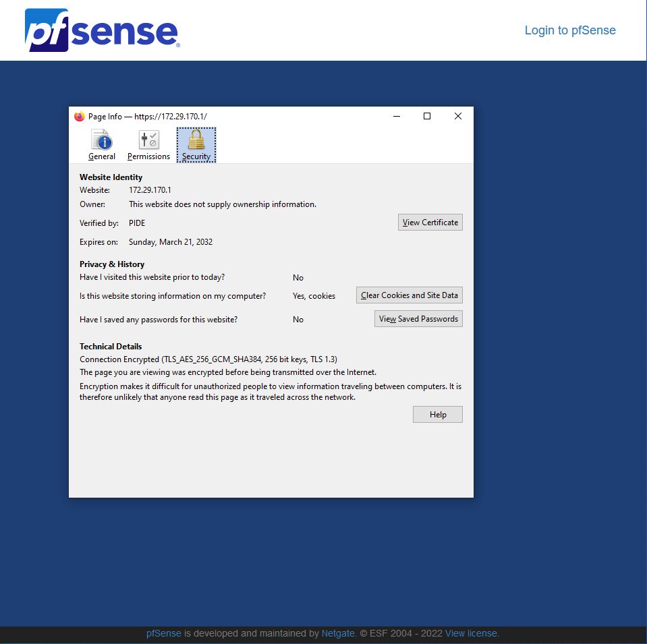Follow the Netgate footer link

click(x=338, y=634)
